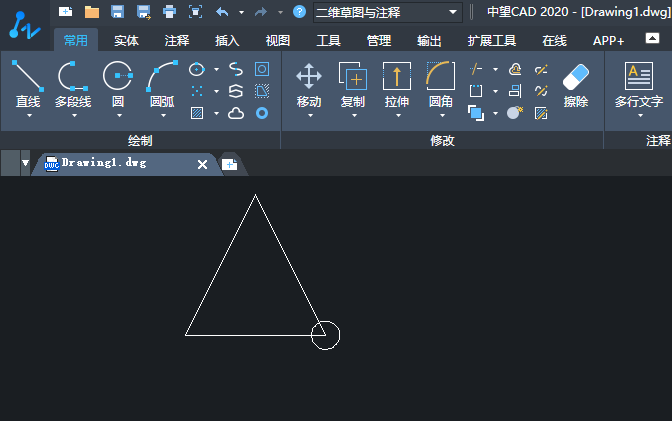This screenshot has width=672, height=421.
Task: Select the explode bomb tool icon
Action: click(515, 113)
